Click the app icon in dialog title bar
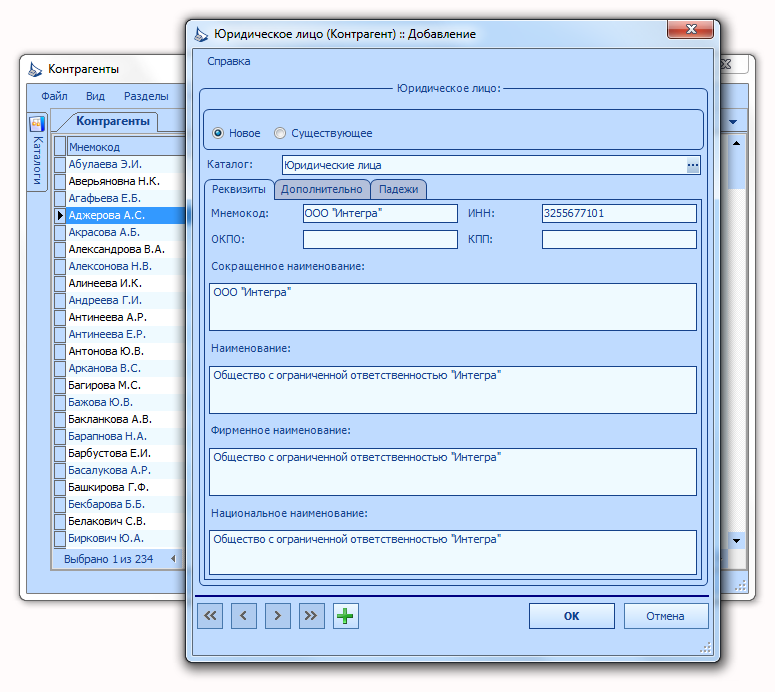The height and width of the screenshot is (692, 775). pos(201,34)
